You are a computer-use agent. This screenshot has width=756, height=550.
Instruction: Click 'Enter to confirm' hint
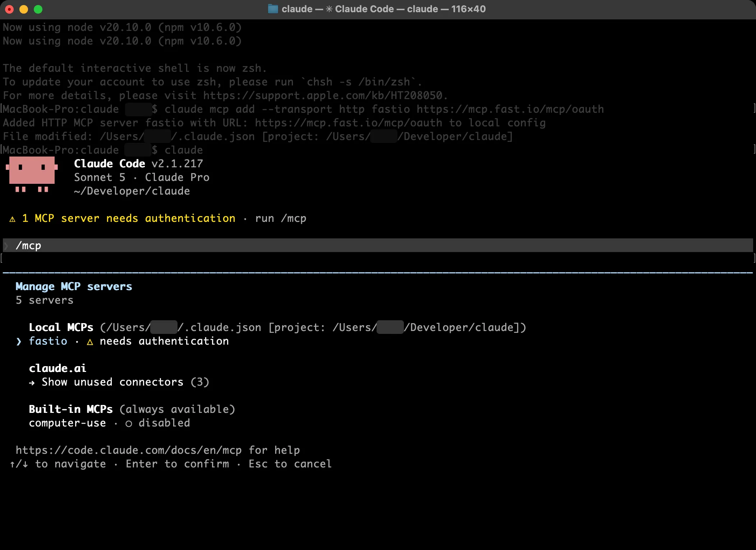point(177,464)
